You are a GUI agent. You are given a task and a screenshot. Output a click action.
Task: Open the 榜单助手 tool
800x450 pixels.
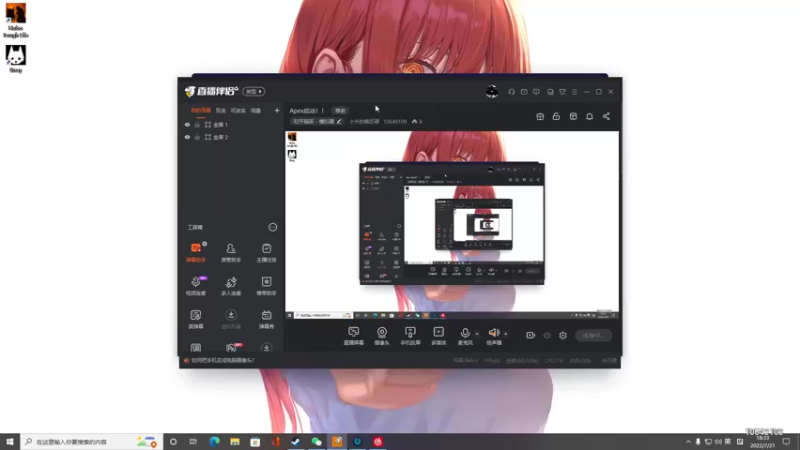[266, 286]
